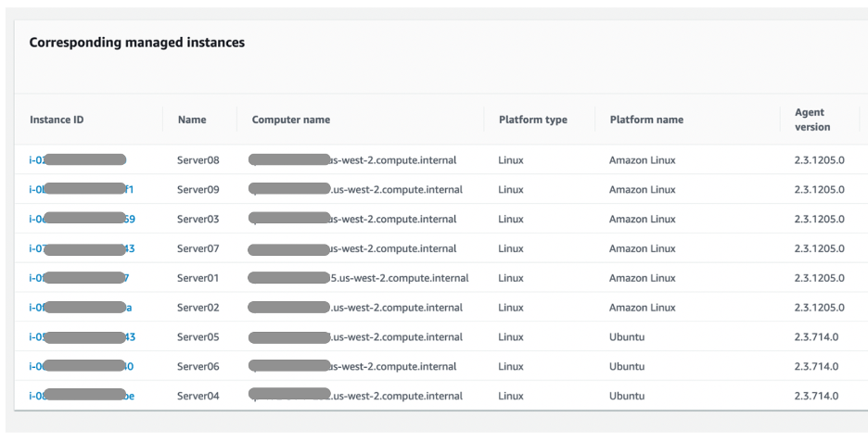Image resolution: width=868 pixels, height=443 pixels.
Task: Select Server05 Ubuntu platform name cell
Action: tap(626, 337)
